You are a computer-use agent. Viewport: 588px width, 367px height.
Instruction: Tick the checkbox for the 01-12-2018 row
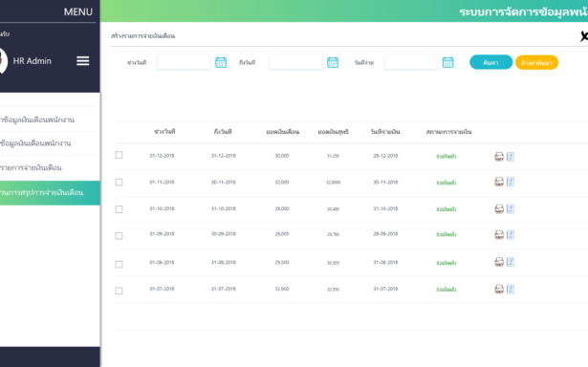[119, 155]
